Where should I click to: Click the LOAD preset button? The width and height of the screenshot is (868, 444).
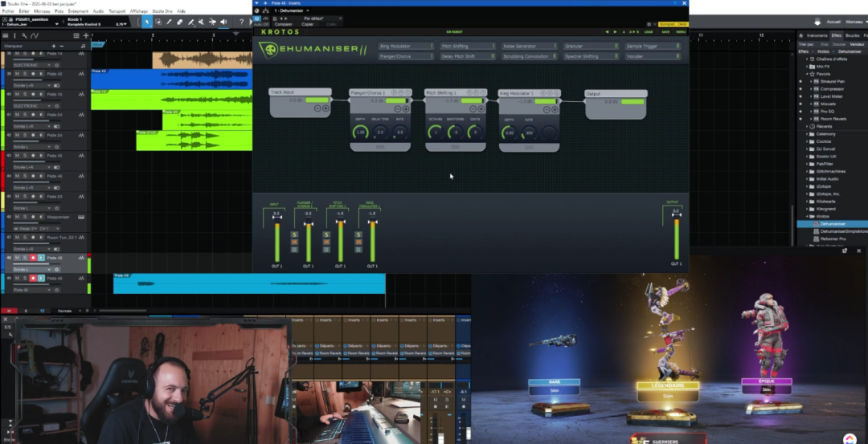(649, 31)
